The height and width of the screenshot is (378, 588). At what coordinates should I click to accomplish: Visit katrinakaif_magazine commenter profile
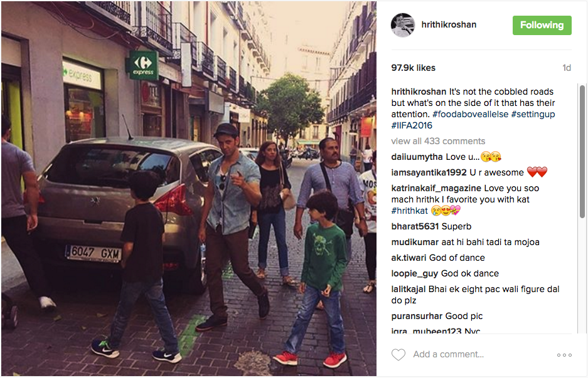click(x=436, y=189)
